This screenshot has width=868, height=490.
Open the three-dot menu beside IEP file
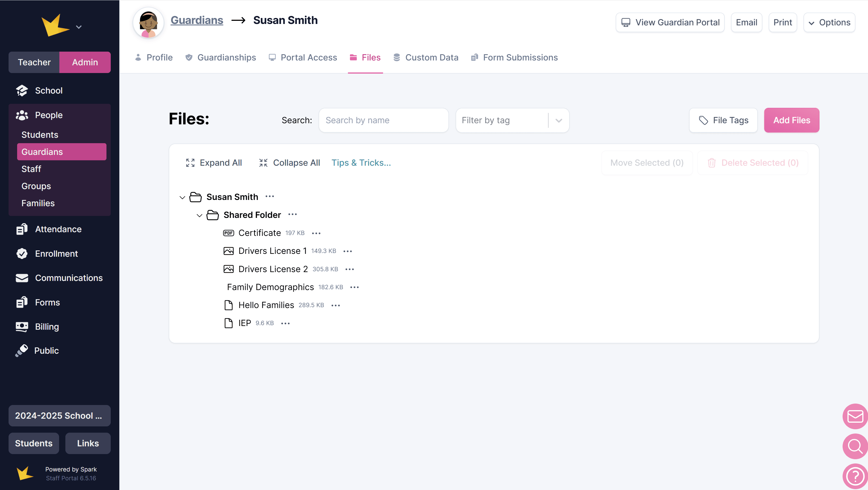click(x=285, y=323)
